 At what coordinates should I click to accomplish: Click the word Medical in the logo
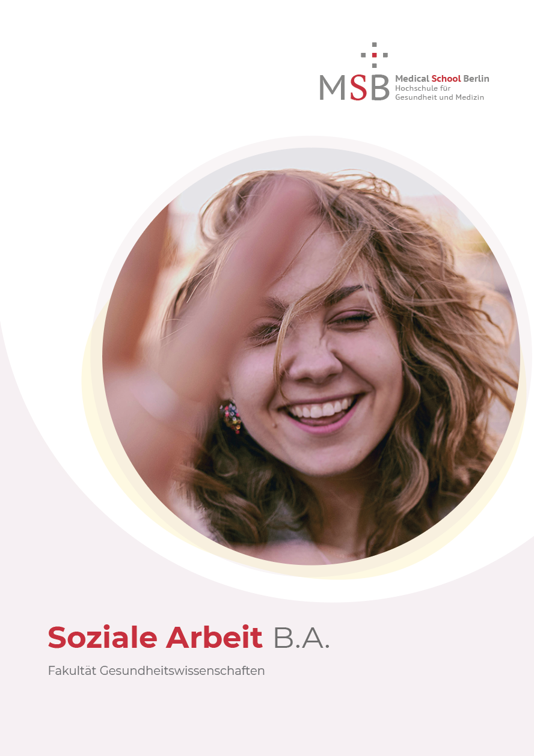tap(412, 79)
